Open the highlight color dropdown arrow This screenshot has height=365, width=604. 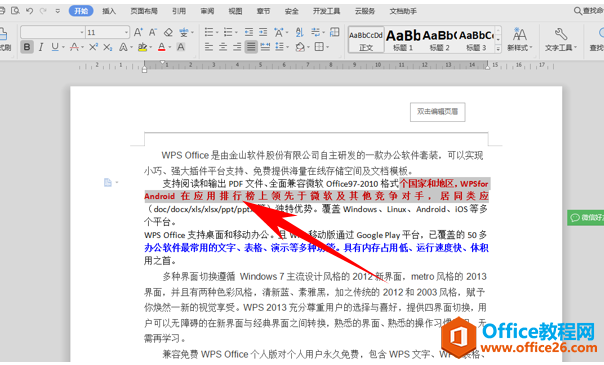pyautogui.click(x=151, y=47)
